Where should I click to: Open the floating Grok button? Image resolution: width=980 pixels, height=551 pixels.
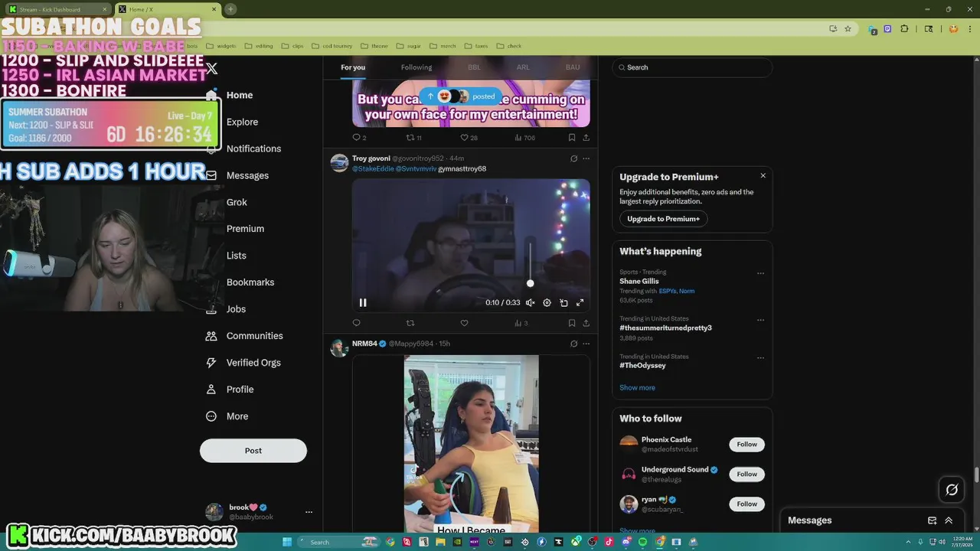952,490
